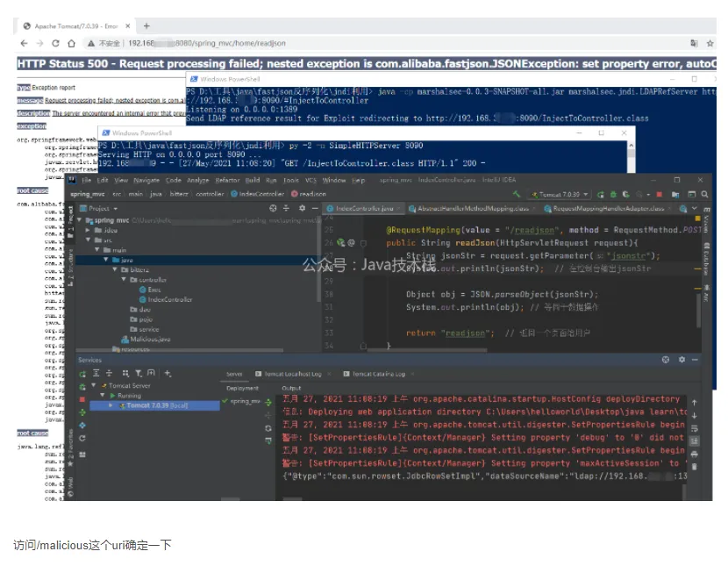
Task: Click the browser forward arrow
Action: 40,43
